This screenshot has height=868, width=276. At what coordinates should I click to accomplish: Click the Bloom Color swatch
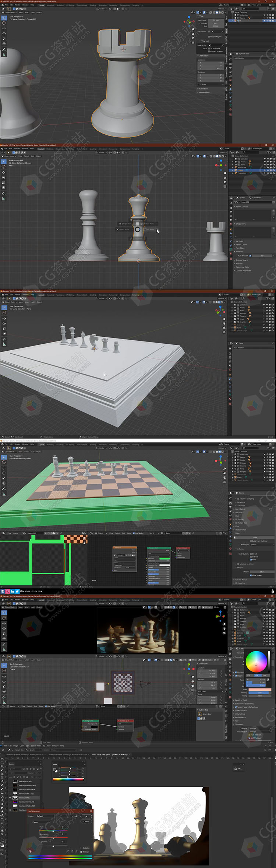click(x=260, y=690)
